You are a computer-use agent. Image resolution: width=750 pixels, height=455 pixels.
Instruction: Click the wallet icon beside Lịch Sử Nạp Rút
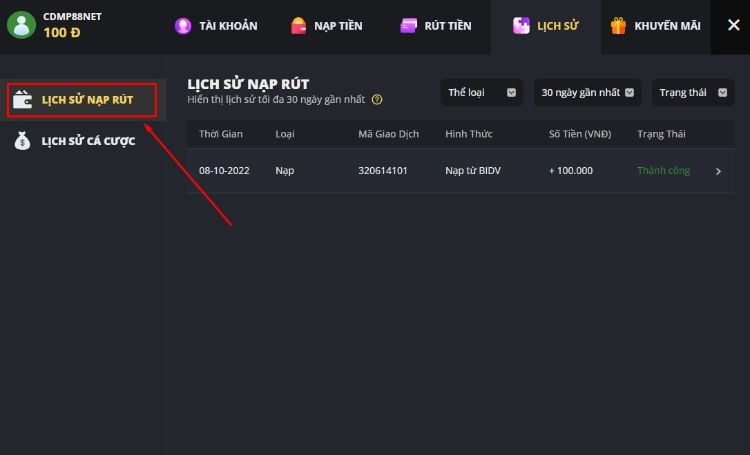(x=22, y=100)
